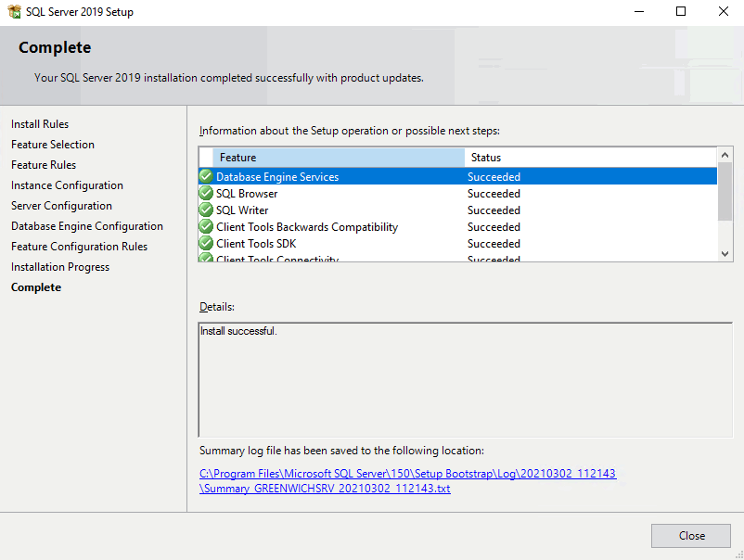The height and width of the screenshot is (560, 744).
Task: Open the summary log file path link
Action: tap(407, 481)
